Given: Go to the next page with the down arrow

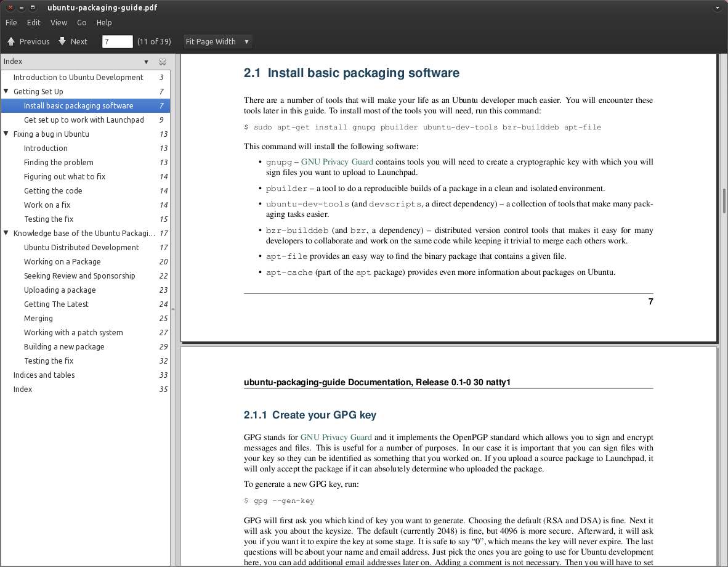Looking at the screenshot, I should pos(73,41).
